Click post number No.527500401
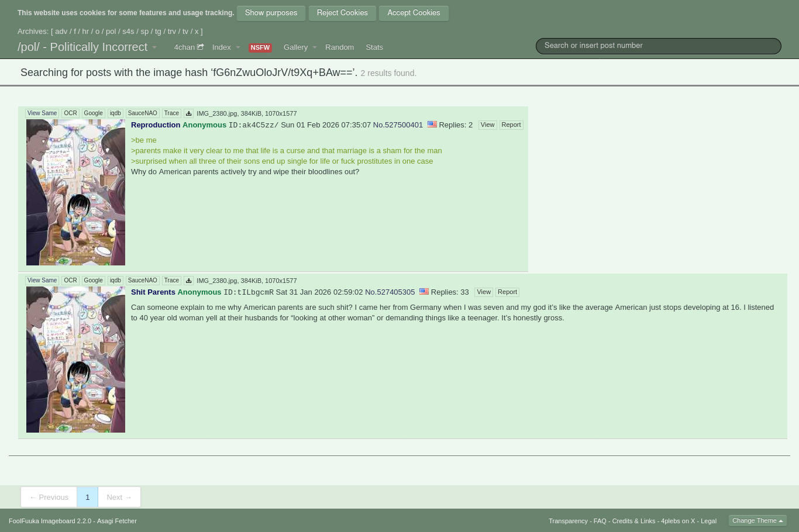Screen dimensions: 799x532 pos(398,125)
